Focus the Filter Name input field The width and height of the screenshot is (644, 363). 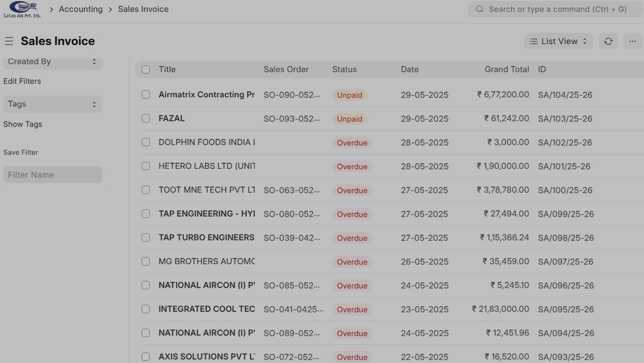[x=53, y=175]
